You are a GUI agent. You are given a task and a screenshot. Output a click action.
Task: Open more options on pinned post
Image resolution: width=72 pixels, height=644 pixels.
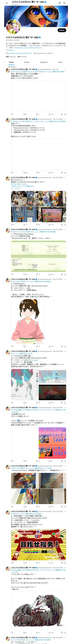(65, 69)
